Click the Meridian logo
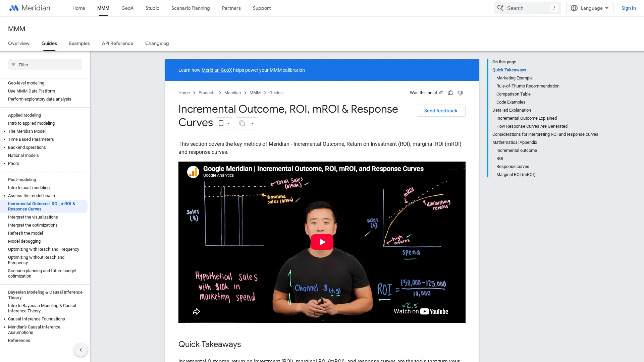The image size is (644, 362). click(30, 8)
